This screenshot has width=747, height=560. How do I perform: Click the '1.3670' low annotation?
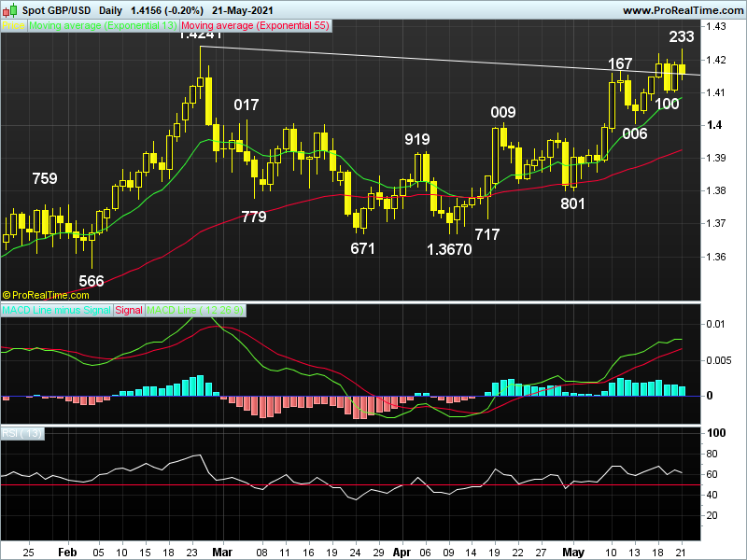point(449,249)
